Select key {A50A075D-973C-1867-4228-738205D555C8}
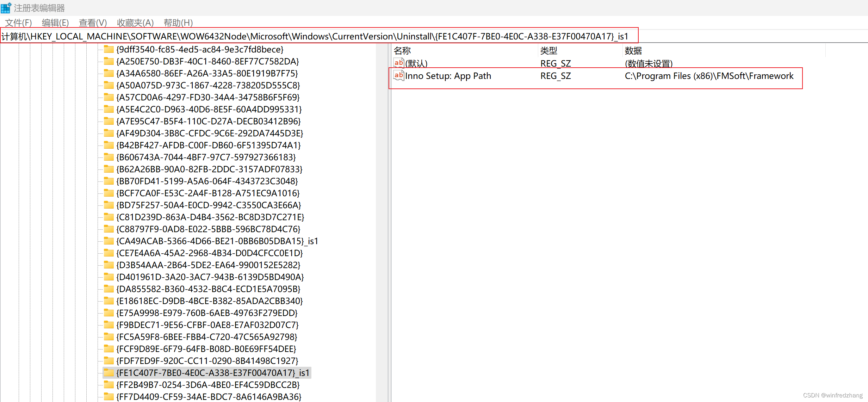The image size is (868, 402). point(208,85)
